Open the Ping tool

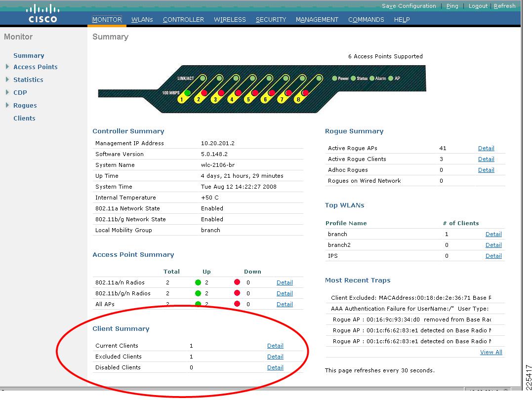click(x=452, y=6)
